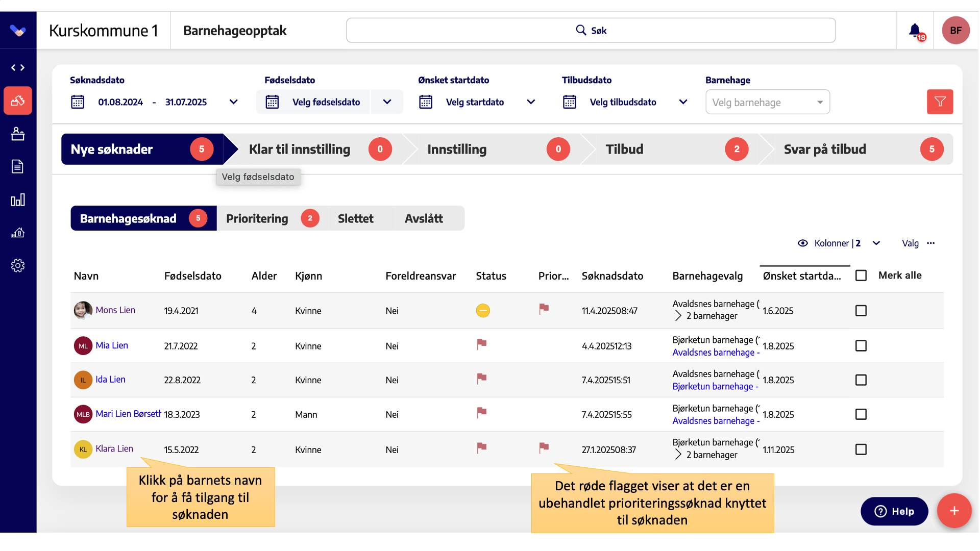This screenshot has height=551, width=980.
Task: Select checkbox for Ida Lien row
Action: [861, 380]
